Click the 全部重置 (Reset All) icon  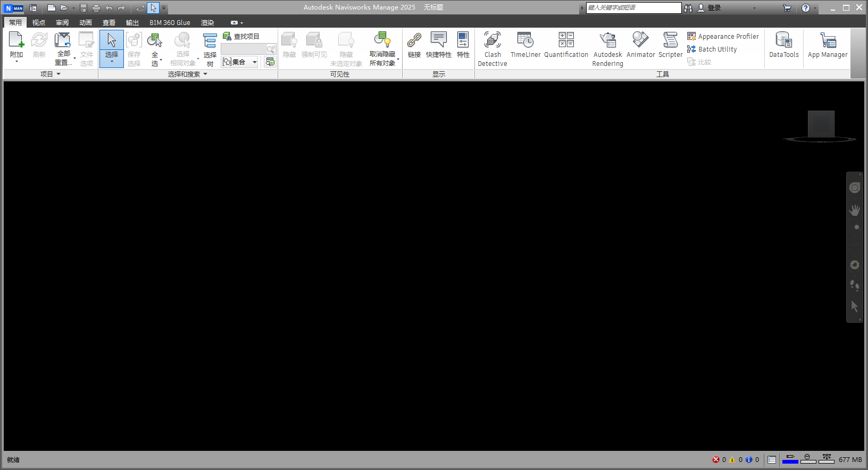coord(63,40)
